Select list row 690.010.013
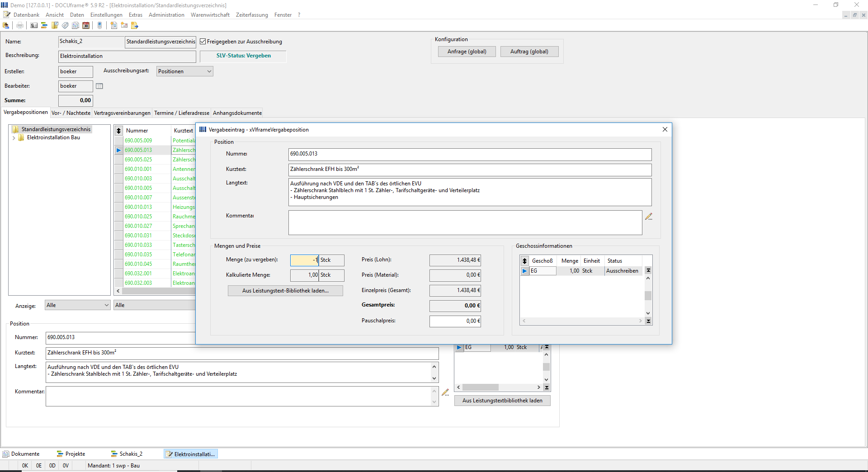Screen dimensions: 868x472 (155, 207)
